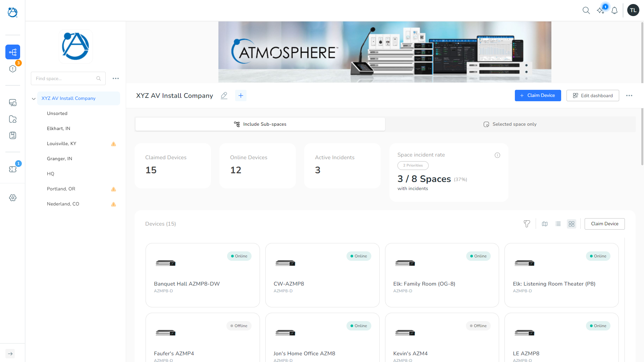Image resolution: width=644 pixels, height=362 pixels.
Task: Open notifications bell
Action: coord(614,10)
